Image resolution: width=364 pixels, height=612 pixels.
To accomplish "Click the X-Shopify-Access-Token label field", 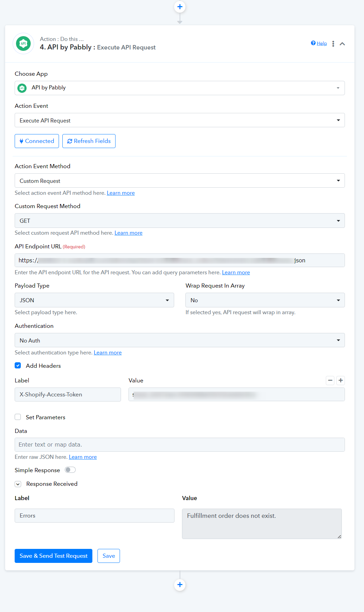I will point(68,394).
